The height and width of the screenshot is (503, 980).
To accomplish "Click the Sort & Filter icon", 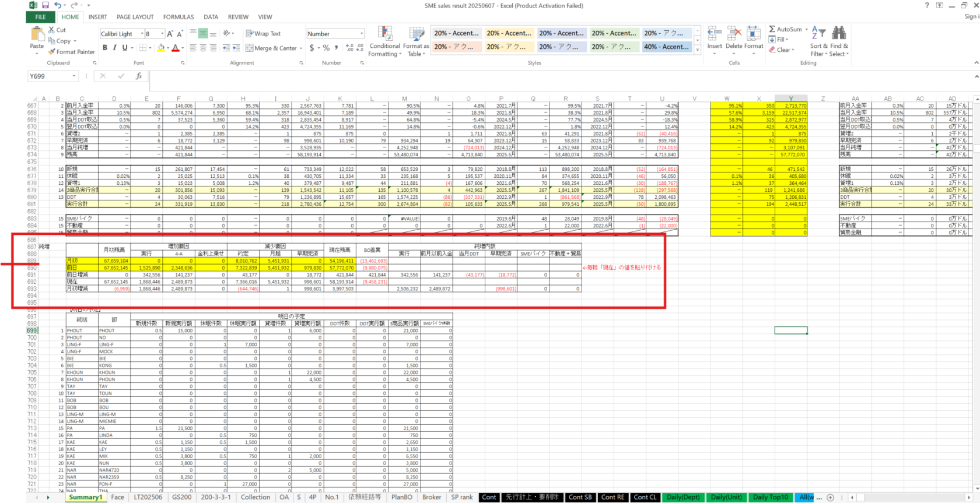I will pyautogui.click(x=818, y=33).
